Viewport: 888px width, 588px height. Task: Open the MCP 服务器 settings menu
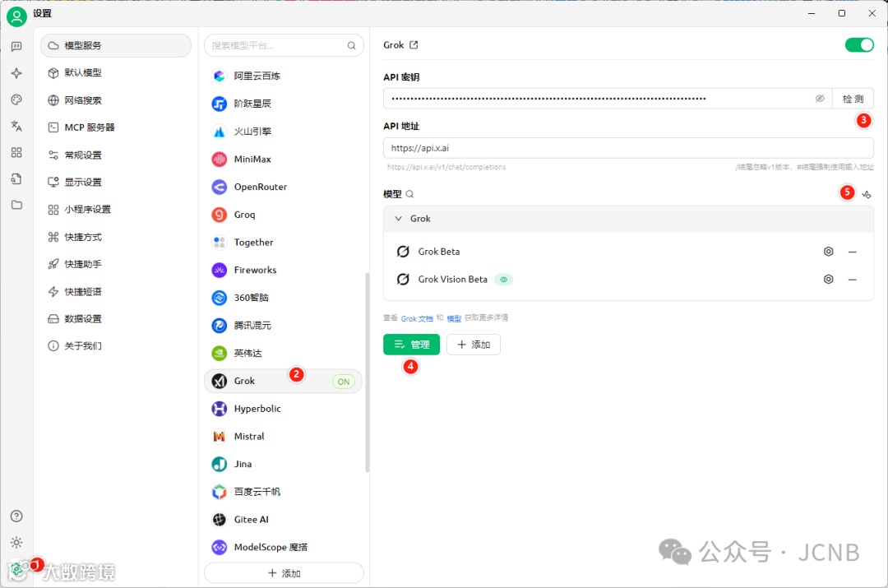pos(116,127)
